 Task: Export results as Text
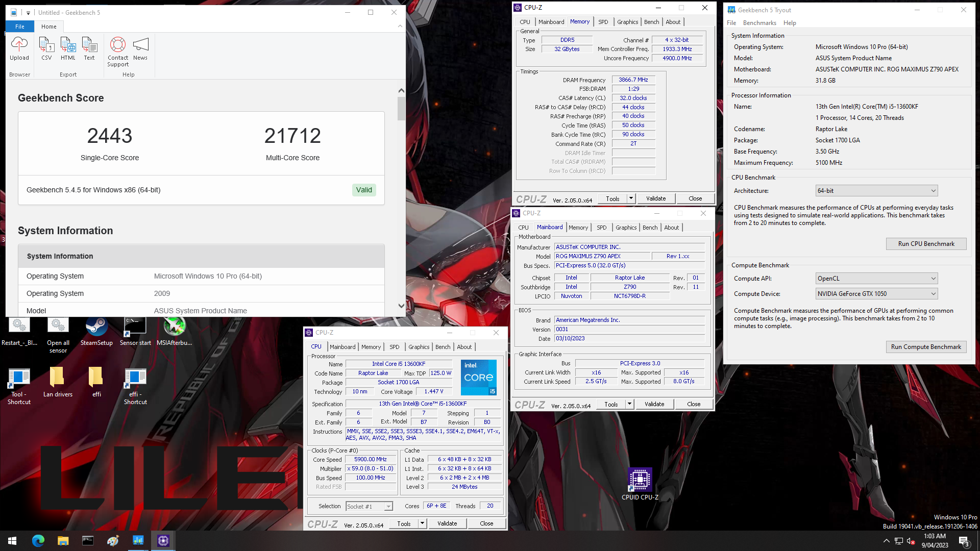pyautogui.click(x=89, y=48)
